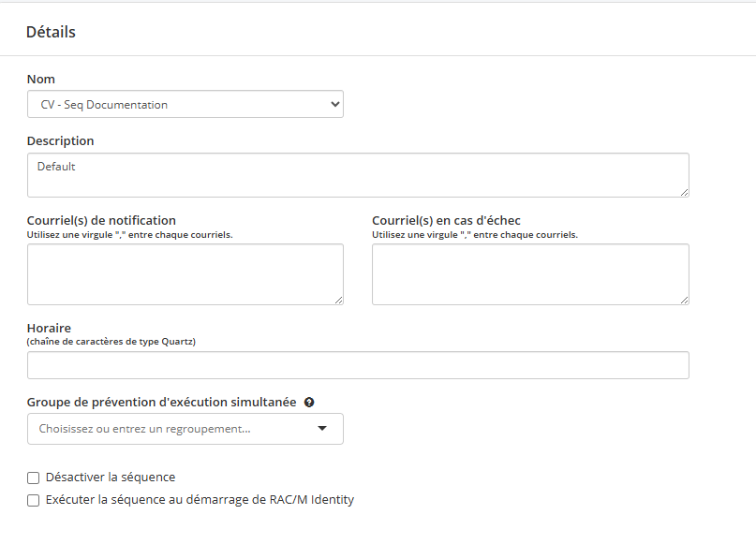Screen dimensions: 756x544
Task: Click the arrow icon on the group combo
Action: (322, 428)
